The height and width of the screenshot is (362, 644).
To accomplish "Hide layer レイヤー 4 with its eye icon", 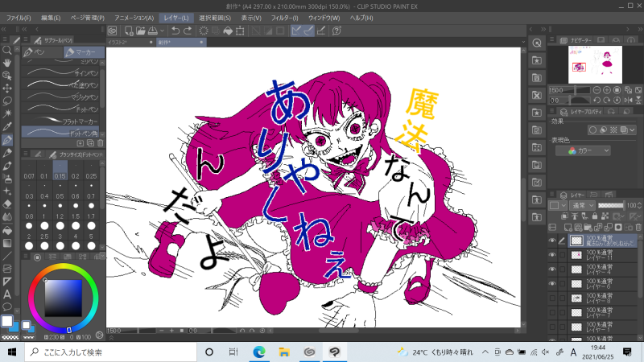I will pyautogui.click(x=552, y=269).
